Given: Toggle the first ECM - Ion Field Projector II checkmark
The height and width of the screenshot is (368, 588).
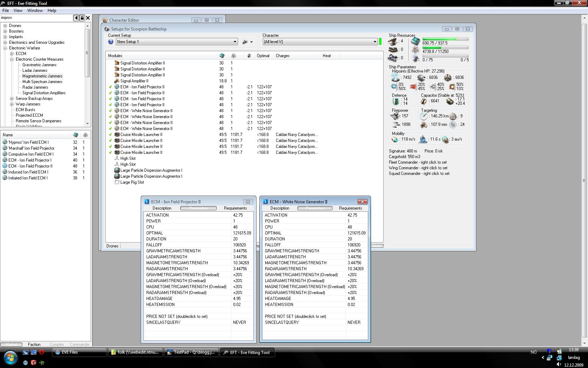Looking at the screenshot, I should [110, 87].
